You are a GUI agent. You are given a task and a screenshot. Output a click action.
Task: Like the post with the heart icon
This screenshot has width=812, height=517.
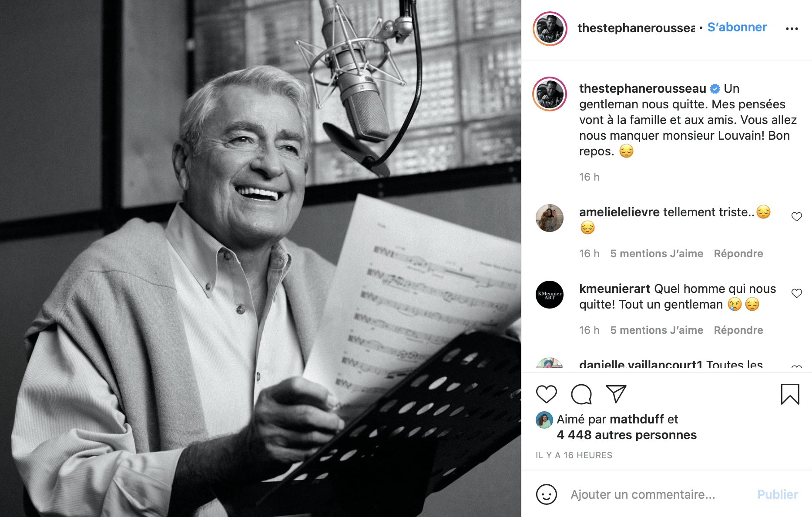tap(546, 394)
